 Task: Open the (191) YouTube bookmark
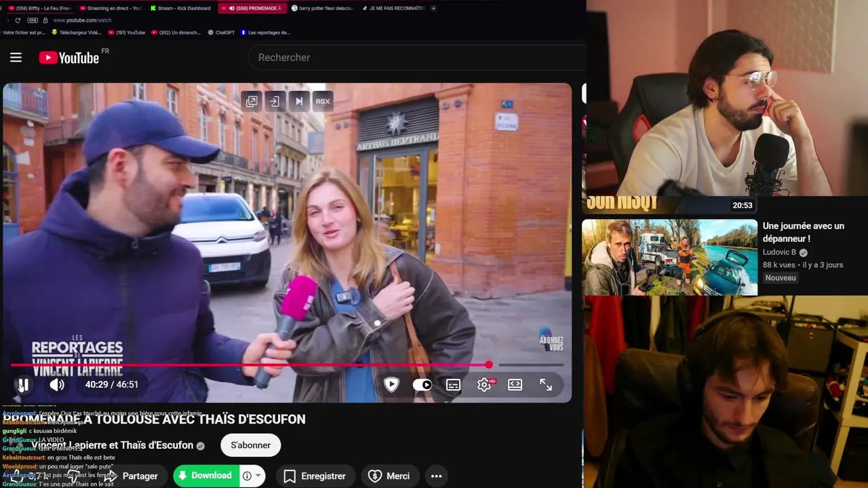(x=126, y=33)
